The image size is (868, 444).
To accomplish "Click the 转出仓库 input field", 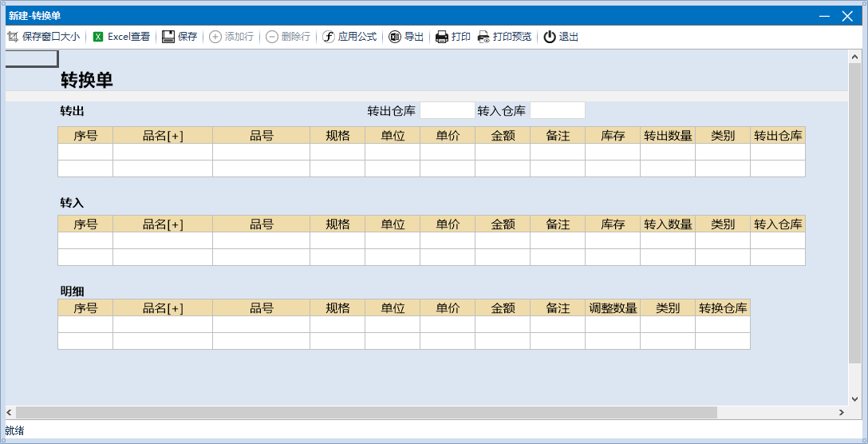I will click(x=447, y=110).
